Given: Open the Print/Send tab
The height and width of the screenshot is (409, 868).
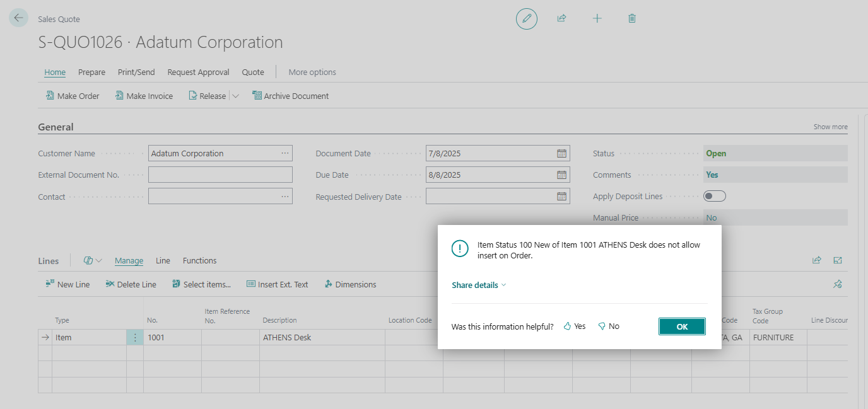Looking at the screenshot, I should click(136, 72).
